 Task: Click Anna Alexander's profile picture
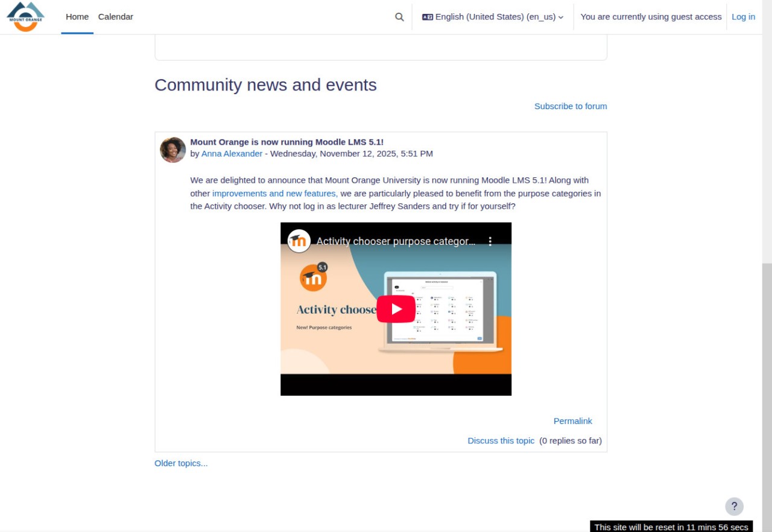tap(172, 150)
